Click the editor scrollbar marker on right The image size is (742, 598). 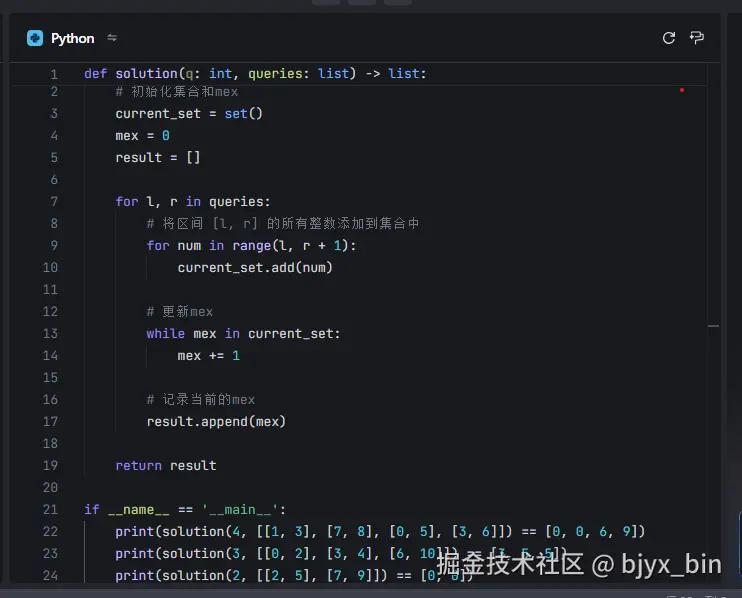pos(714,326)
